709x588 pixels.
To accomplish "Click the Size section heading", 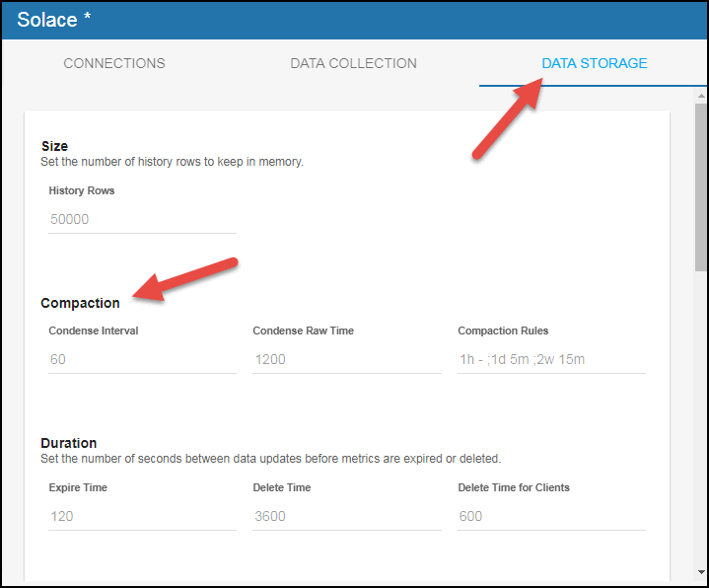I will click(x=54, y=146).
